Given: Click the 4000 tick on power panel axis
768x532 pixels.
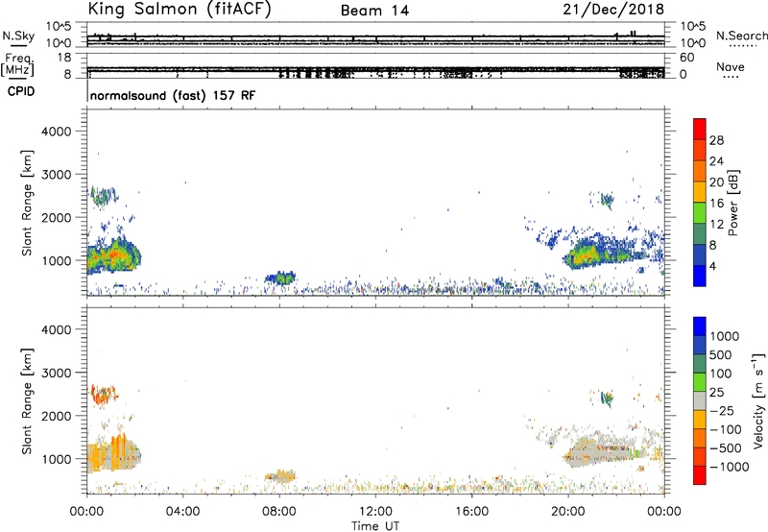Looking at the screenshot, I should tap(57, 132).
